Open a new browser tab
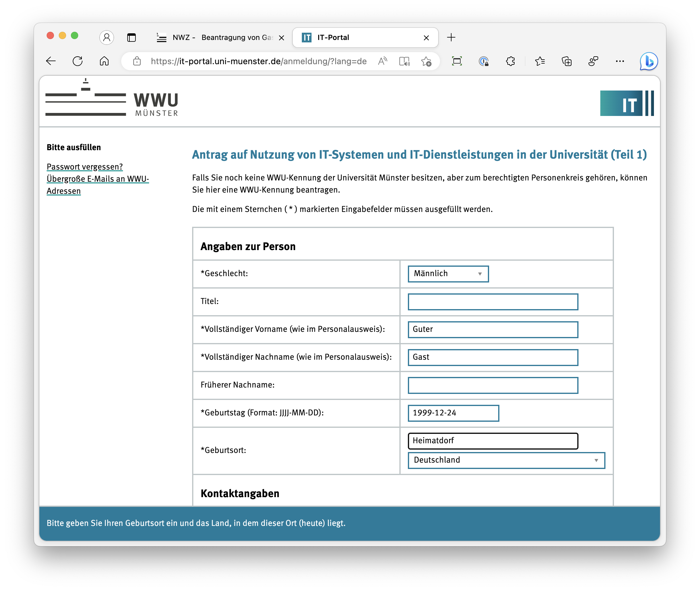Viewport: 700px width, 591px height. (451, 38)
